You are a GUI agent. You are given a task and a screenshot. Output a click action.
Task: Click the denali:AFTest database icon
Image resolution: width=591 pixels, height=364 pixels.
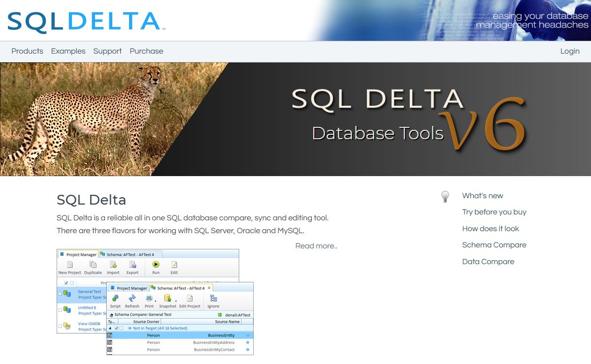click(x=220, y=315)
